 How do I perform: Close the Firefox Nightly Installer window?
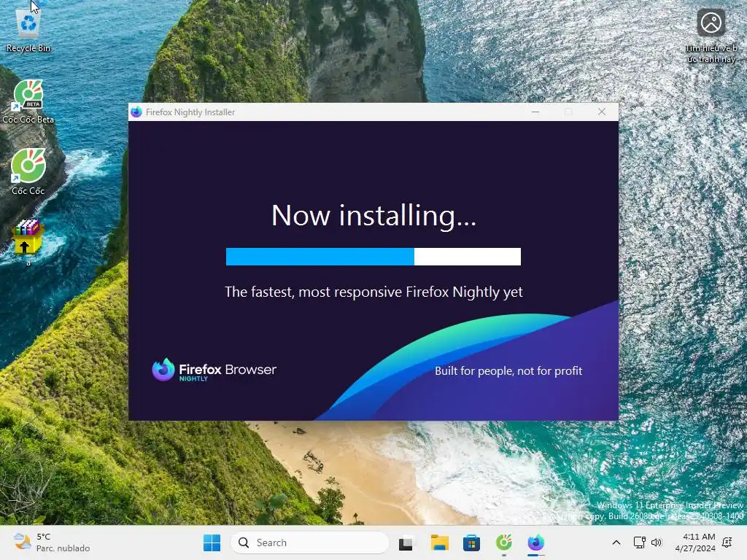(x=602, y=112)
